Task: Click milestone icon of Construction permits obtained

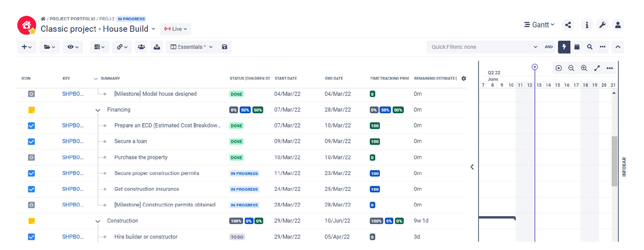Action: (x=31, y=205)
